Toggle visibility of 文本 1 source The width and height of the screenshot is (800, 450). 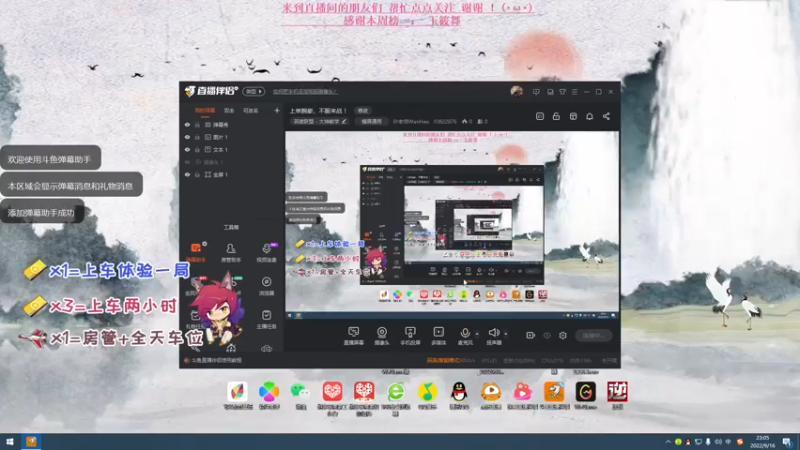187,149
